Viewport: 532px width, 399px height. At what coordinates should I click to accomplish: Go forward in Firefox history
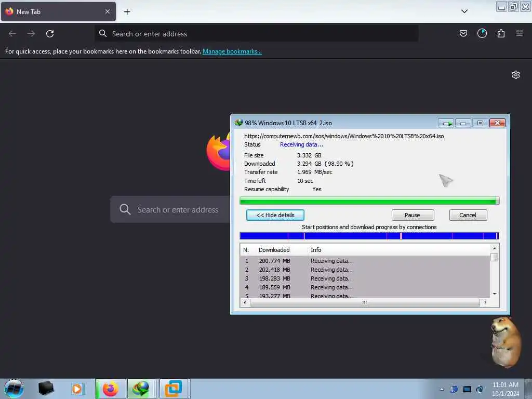point(31,34)
